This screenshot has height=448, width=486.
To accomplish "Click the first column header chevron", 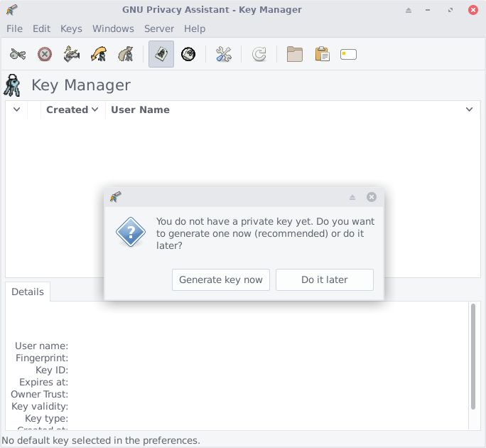I will click(16, 110).
